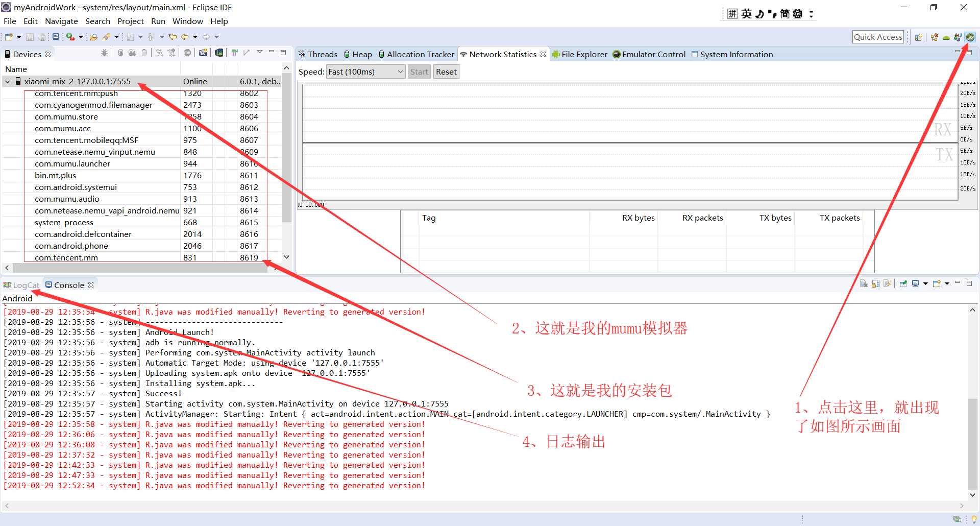Open the Window menu
This screenshot has width=980, height=526.
click(x=187, y=21)
